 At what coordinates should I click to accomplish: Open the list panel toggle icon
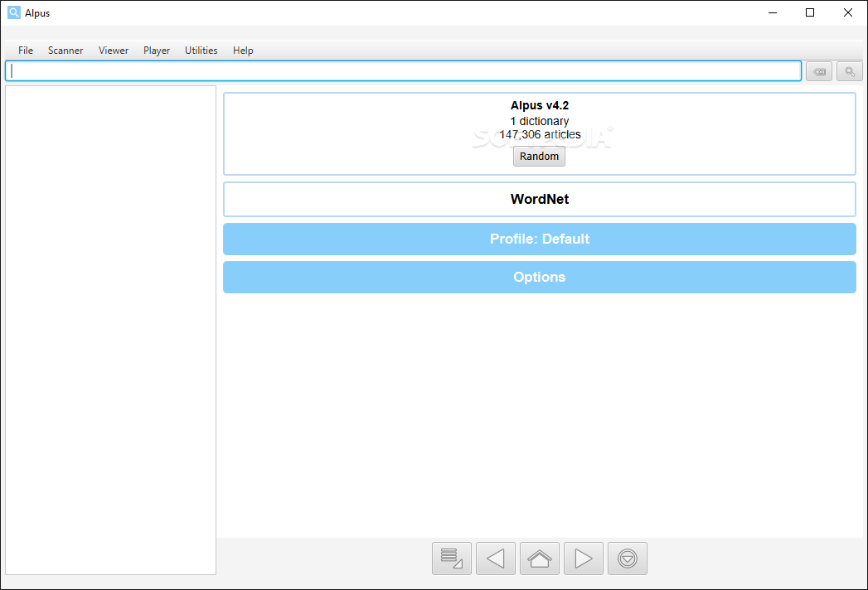point(451,559)
